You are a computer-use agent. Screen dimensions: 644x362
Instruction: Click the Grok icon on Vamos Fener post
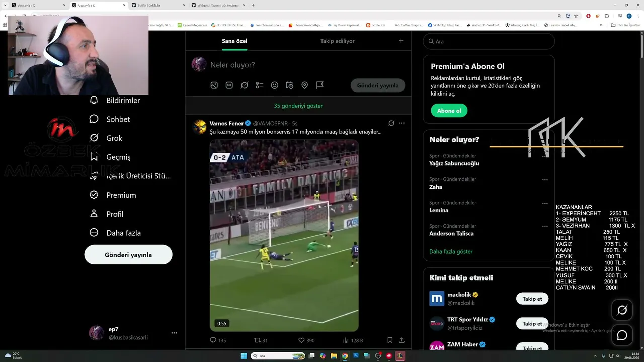coord(391,123)
